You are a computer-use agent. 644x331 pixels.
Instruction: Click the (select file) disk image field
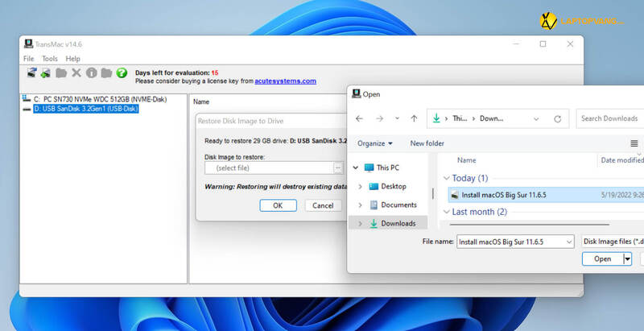click(x=269, y=168)
